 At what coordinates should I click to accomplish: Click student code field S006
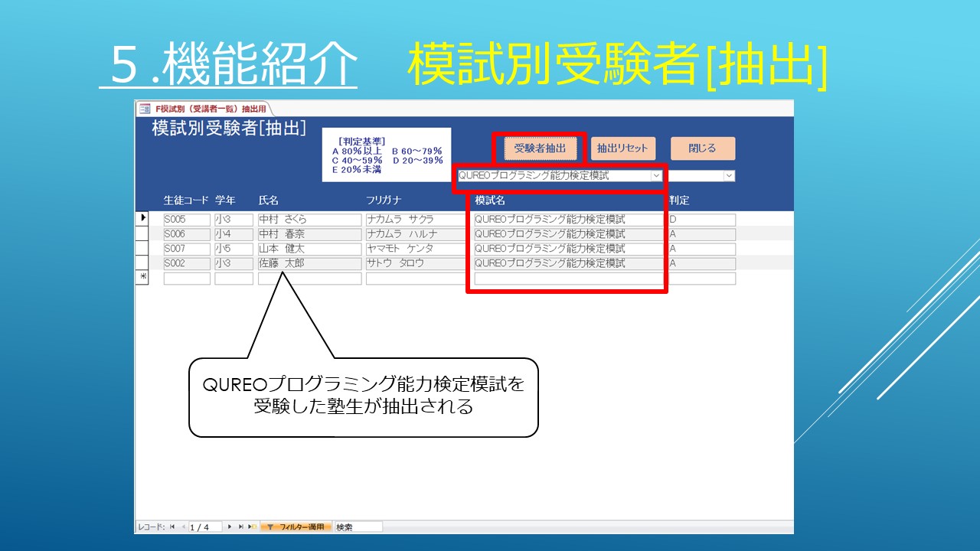click(x=186, y=234)
